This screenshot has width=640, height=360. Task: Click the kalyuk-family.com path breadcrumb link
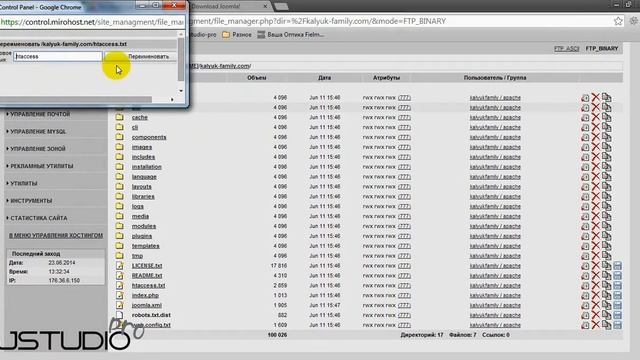tap(224, 66)
